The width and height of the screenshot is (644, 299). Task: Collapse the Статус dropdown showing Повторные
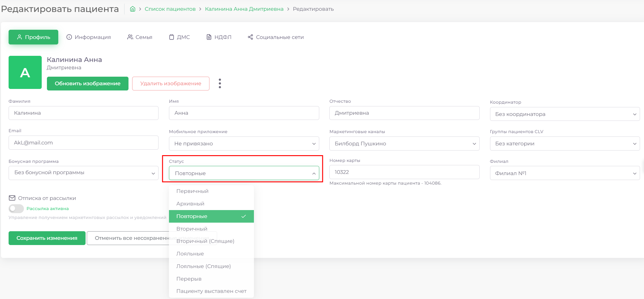(244, 173)
